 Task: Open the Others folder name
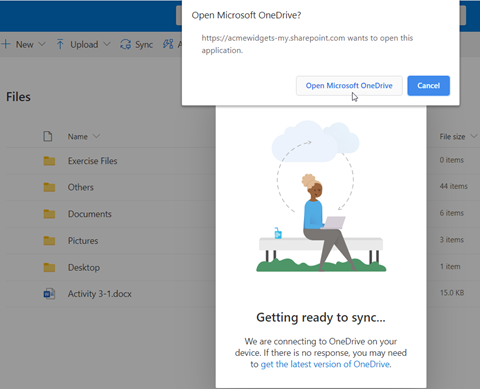pos(81,187)
